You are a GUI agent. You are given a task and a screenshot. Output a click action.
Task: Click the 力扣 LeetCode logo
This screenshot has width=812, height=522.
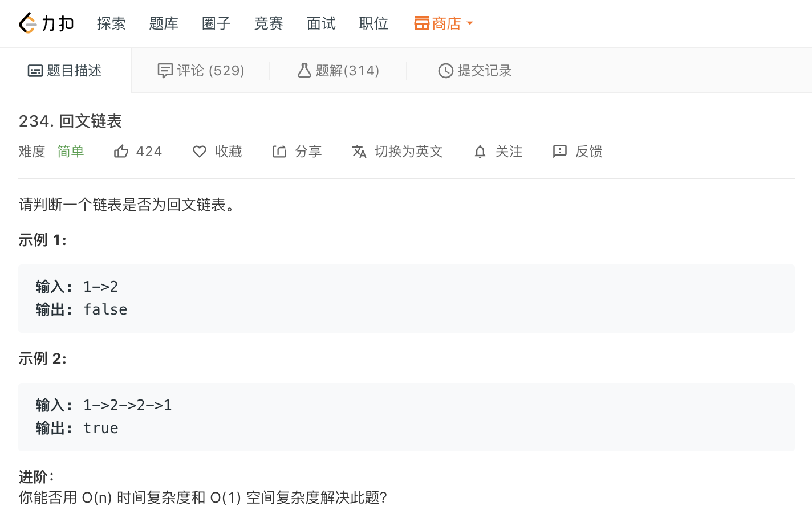tap(46, 23)
